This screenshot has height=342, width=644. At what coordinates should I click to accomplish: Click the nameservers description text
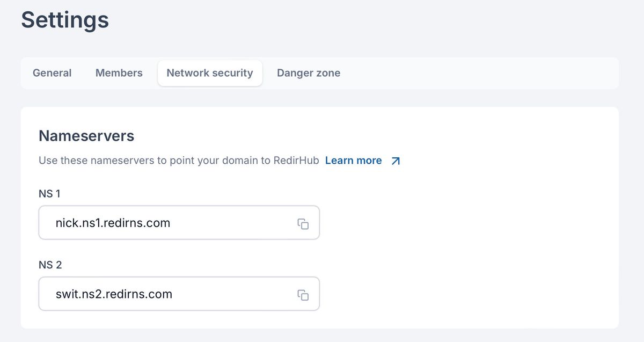click(161, 161)
